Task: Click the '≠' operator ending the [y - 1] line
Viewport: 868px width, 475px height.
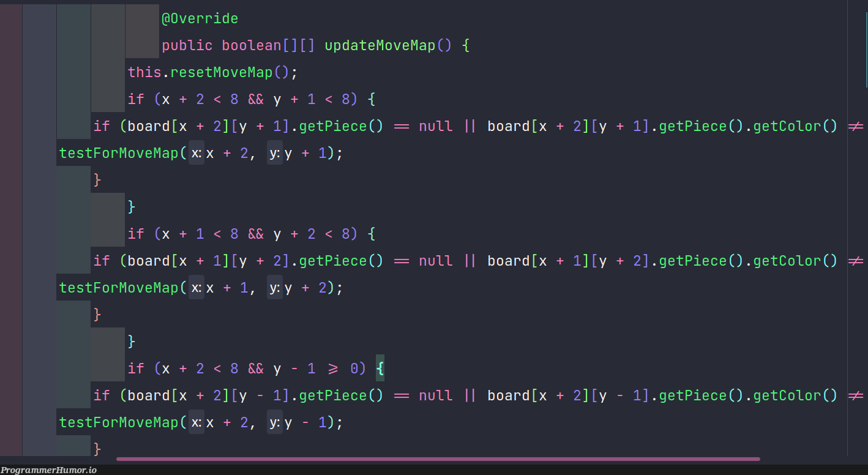Action: 855,395
